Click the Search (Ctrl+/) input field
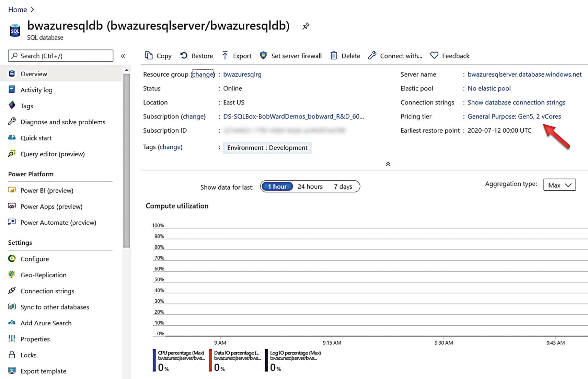This screenshot has height=379, width=588. pyautogui.click(x=60, y=56)
